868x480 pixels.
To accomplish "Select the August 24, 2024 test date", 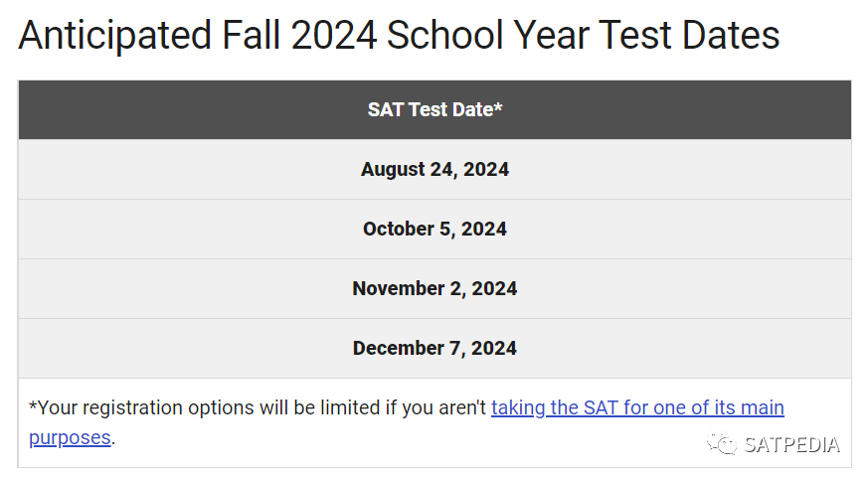I will tap(434, 170).
